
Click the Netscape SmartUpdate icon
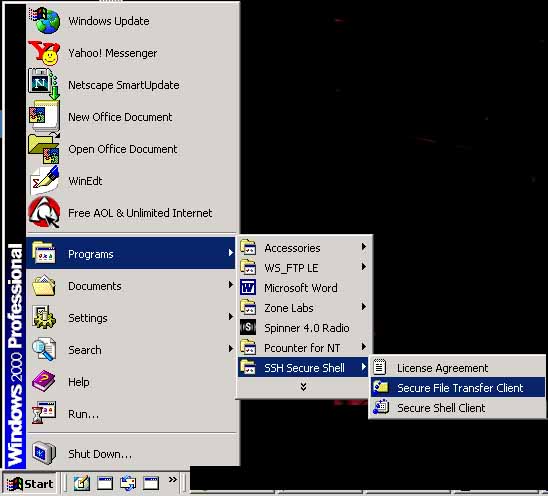(44, 84)
